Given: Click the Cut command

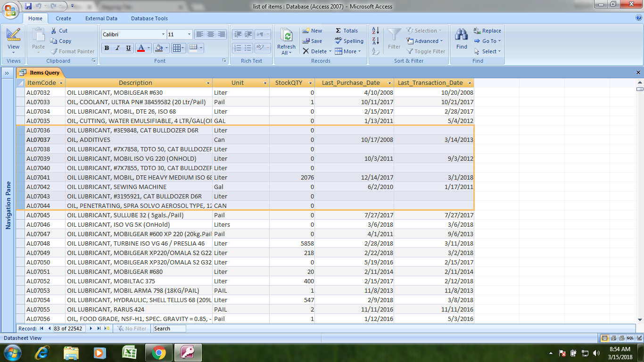Looking at the screenshot, I should [59, 31].
